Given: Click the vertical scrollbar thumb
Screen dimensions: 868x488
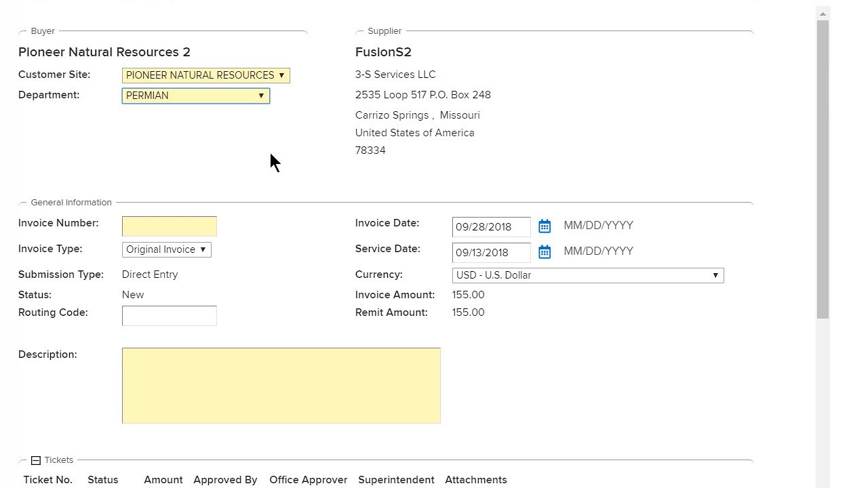Looking at the screenshot, I should click(x=823, y=169).
